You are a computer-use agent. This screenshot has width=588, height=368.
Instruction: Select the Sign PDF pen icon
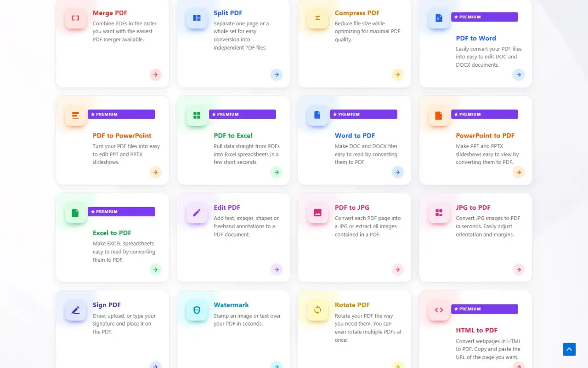(x=75, y=310)
